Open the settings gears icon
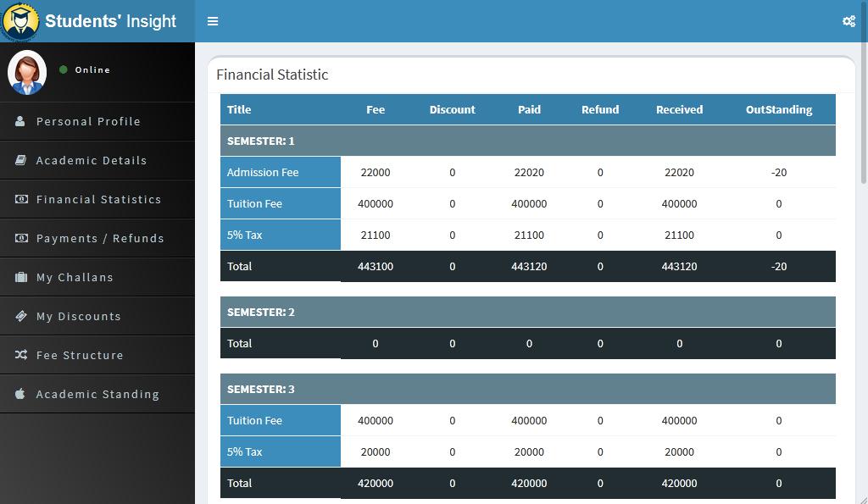This screenshot has height=504, width=868. pyautogui.click(x=849, y=21)
